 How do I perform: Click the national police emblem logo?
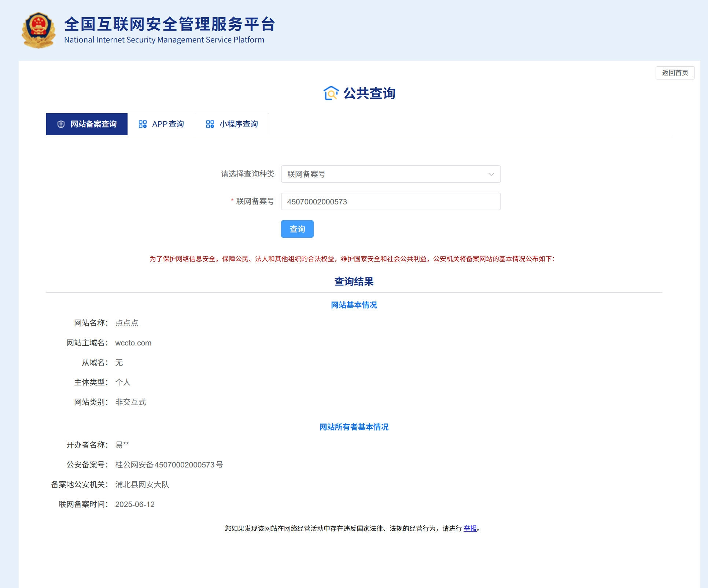tap(38, 30)
